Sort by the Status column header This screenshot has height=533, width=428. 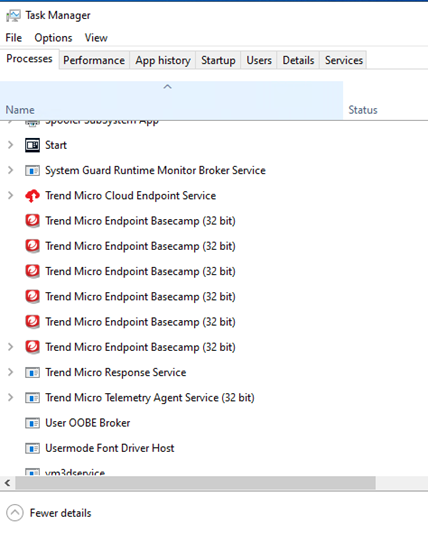[386, 101]
